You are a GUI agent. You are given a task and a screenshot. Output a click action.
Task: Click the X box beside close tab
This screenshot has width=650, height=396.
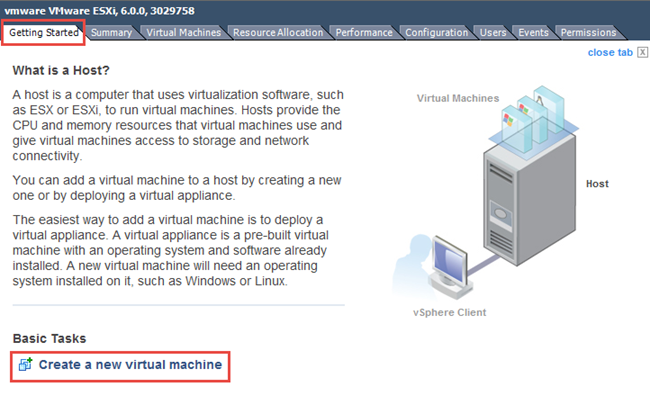point(642,52)
